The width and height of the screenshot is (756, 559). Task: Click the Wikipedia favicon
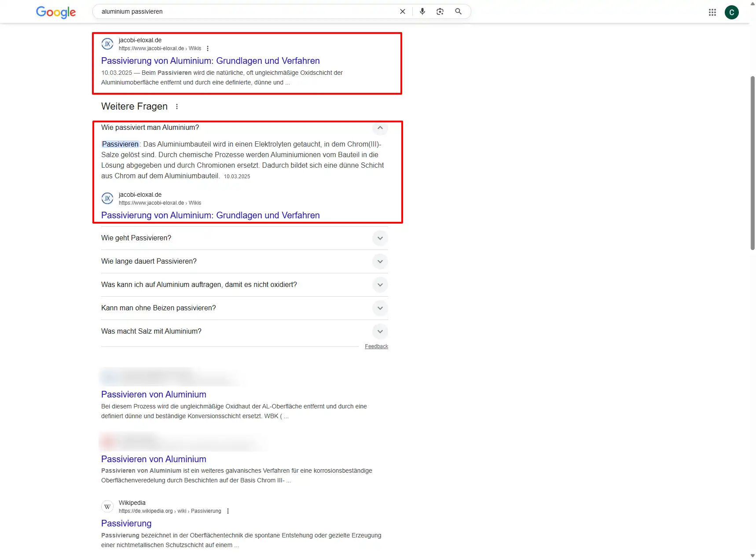coord(107,507)
